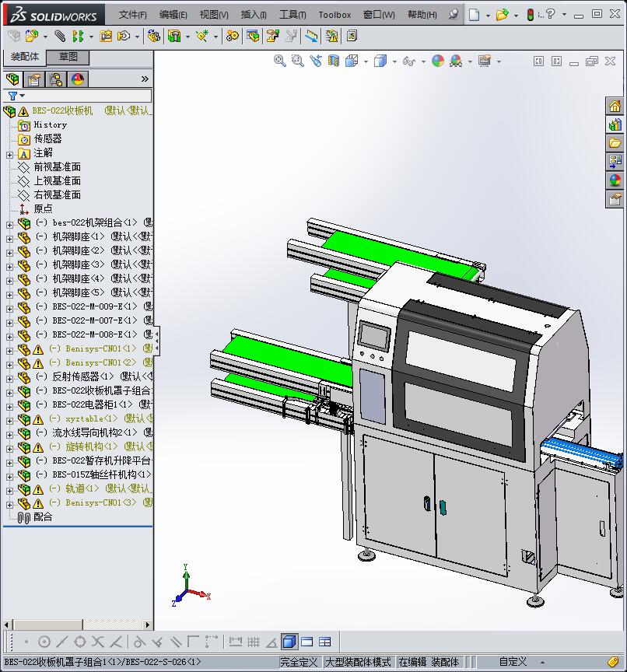
Task: Open the File Explorer folder icon in task pane
Action: click(615, 143)
